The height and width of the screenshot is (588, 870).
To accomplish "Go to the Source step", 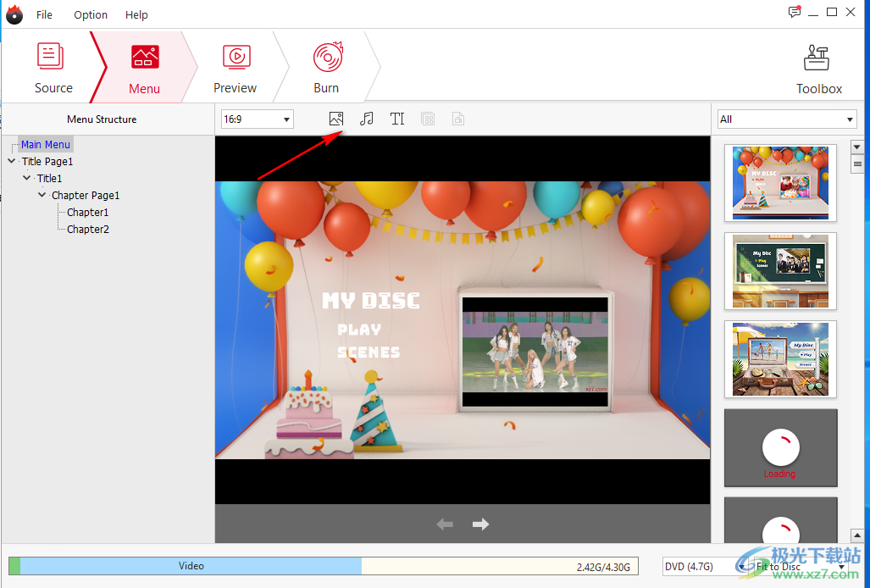I will pos(53,69).
